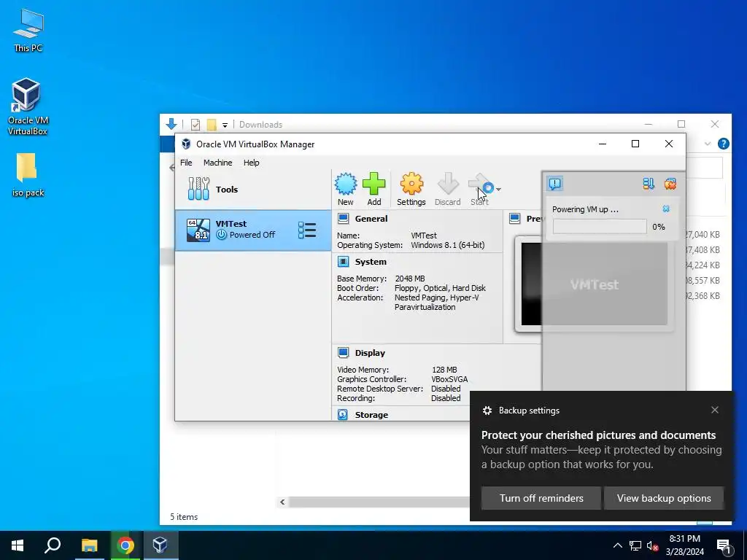The height and width of the screenshot is (560, 747).
Task: Click the Downloads window horizontal scrollbar track
Action: point(379,502)
